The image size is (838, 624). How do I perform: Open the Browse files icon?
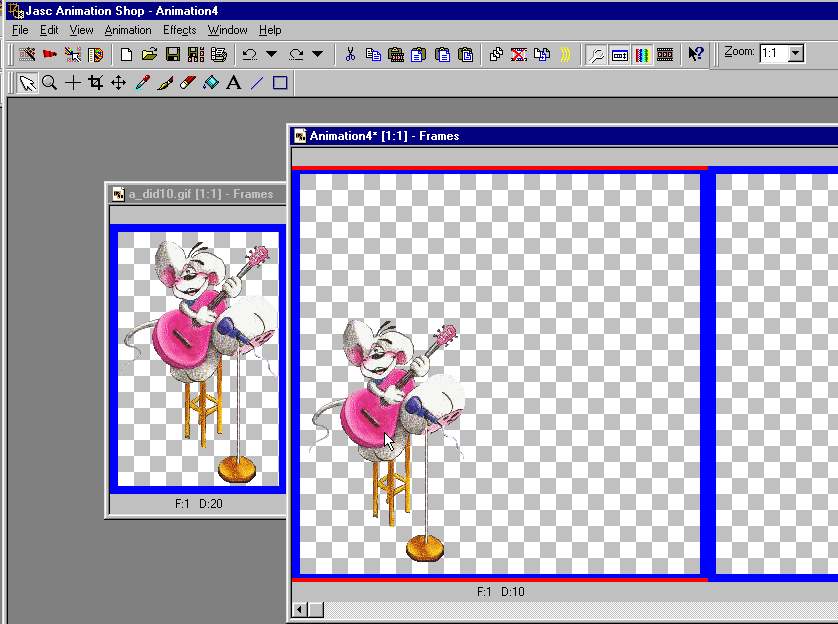pyautogui.click(x=96, y=54)
